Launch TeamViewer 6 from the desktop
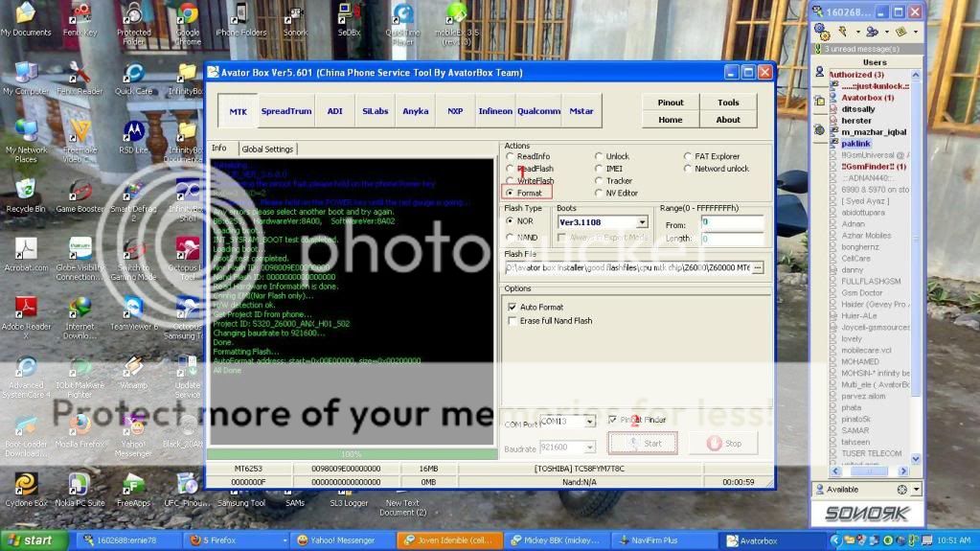 click(133, 308)
